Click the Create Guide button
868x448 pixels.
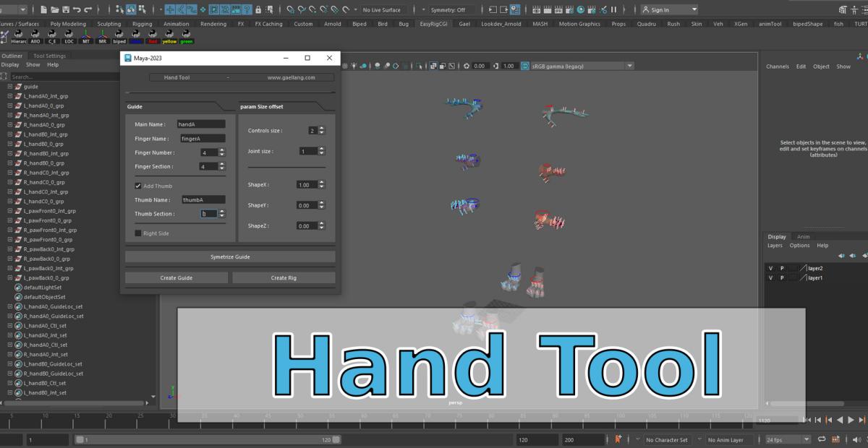pyautogui.click(x=176, y=277)
